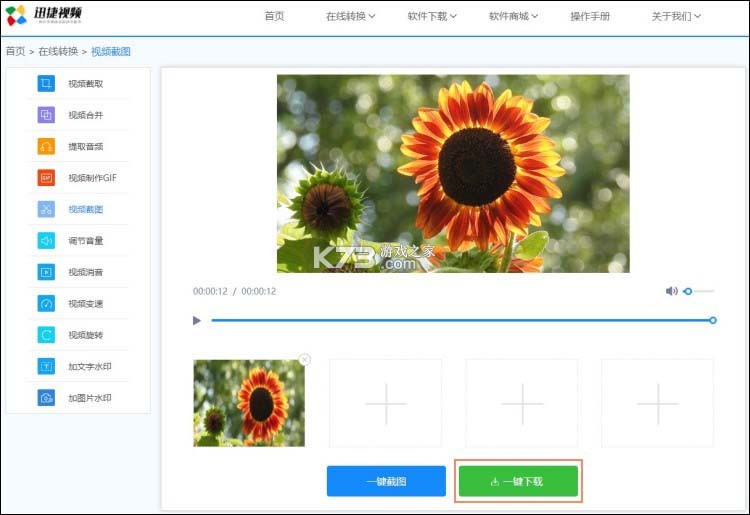Click the 一键截图 blue button
Image resolution: width=750 pixels, height=515 pixels.
[386, 481]
